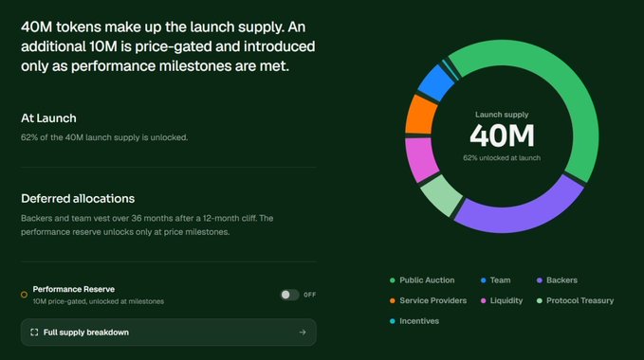The height and width of the screenshot is (360, 644).
Task: Click the light green donut chart segment
Action: click(x=442, y=195)
